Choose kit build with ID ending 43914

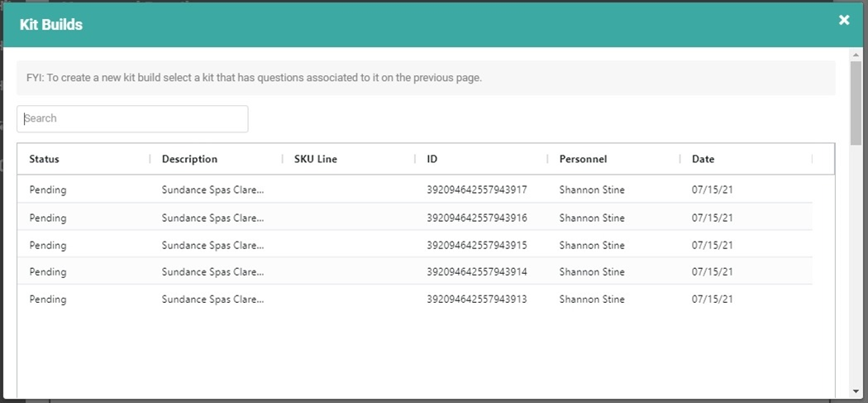pyautogui.click(x=476, y=271)
